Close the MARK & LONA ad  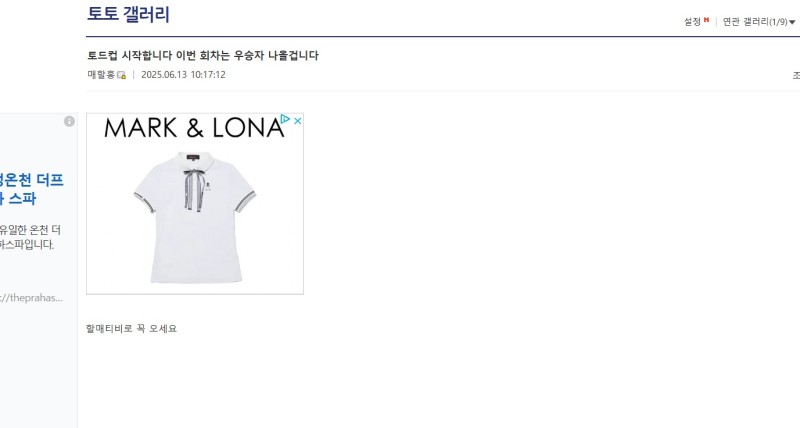[297, 121]
